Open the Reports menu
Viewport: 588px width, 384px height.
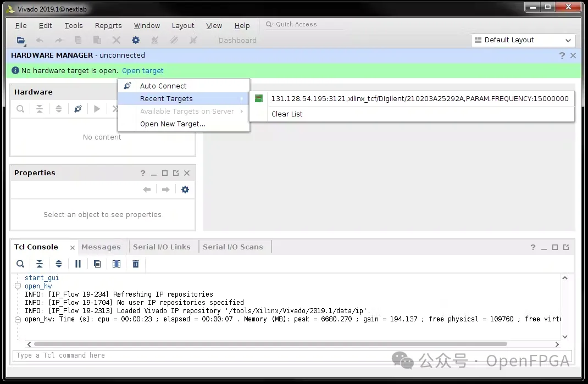pos(108,25)
